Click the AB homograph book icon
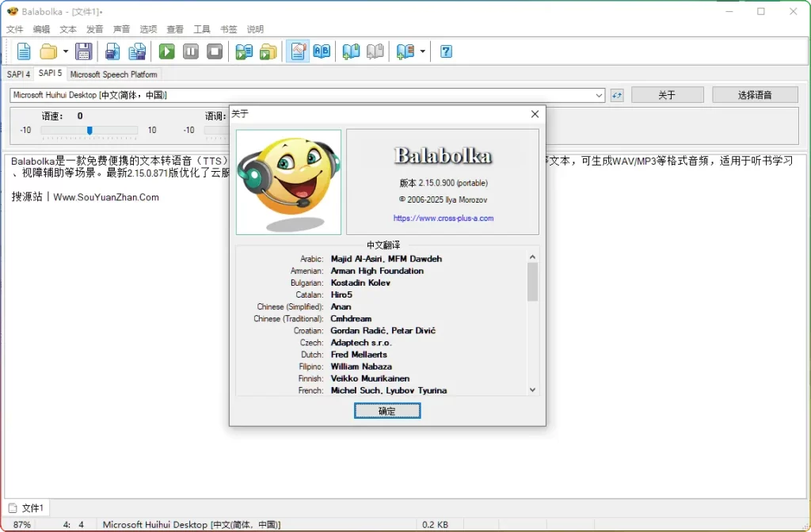 322,51
